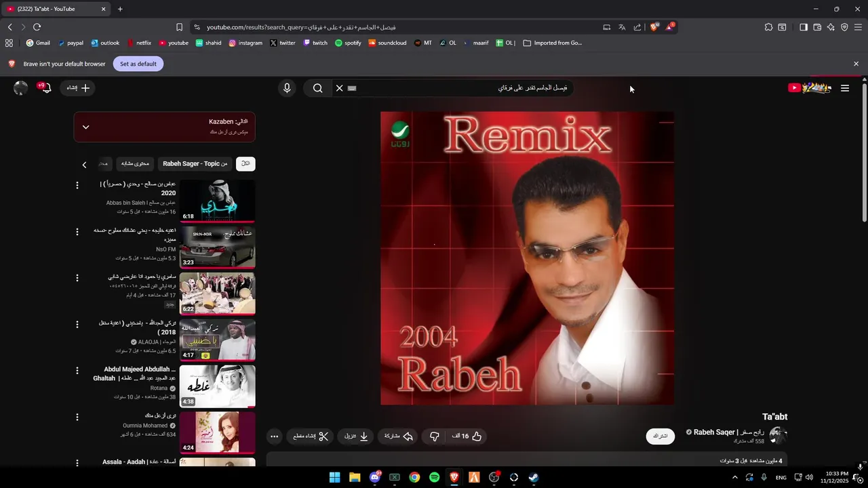Dislike the Ta"abt video

click(x=435, y=436)
